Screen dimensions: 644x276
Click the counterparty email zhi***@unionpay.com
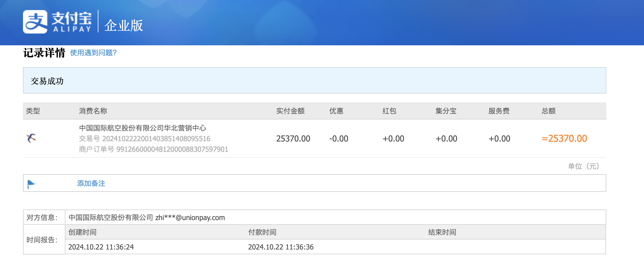pyautogui.click(x=190, y=217)
